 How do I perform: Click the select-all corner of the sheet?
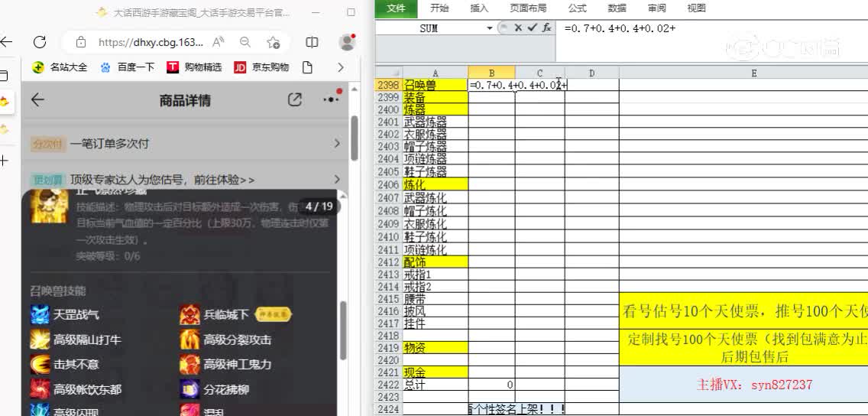click(389, 73)
